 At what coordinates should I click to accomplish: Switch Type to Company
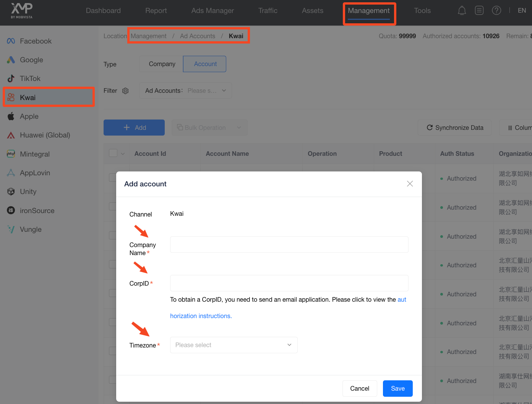click(x=162, y=64)
